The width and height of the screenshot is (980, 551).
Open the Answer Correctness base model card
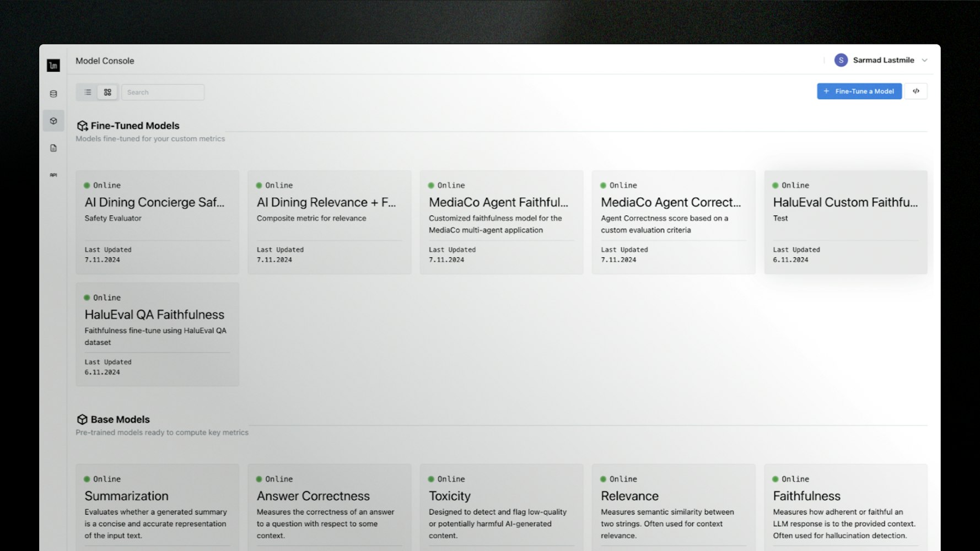click(330, 507)
